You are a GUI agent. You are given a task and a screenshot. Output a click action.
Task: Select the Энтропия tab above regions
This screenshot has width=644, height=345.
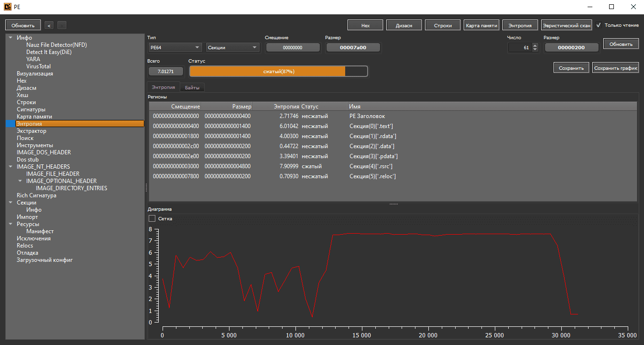point(163,87)
